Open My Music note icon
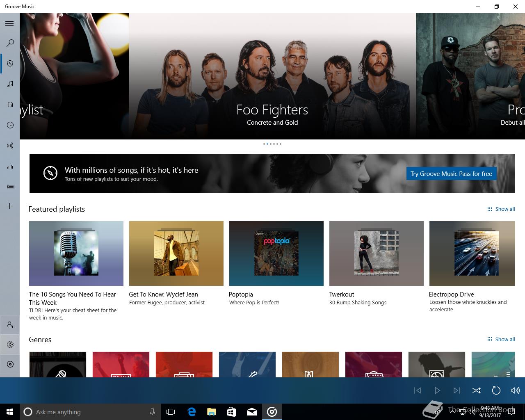Viewport: 525px width, 420px height. point(10,84)
